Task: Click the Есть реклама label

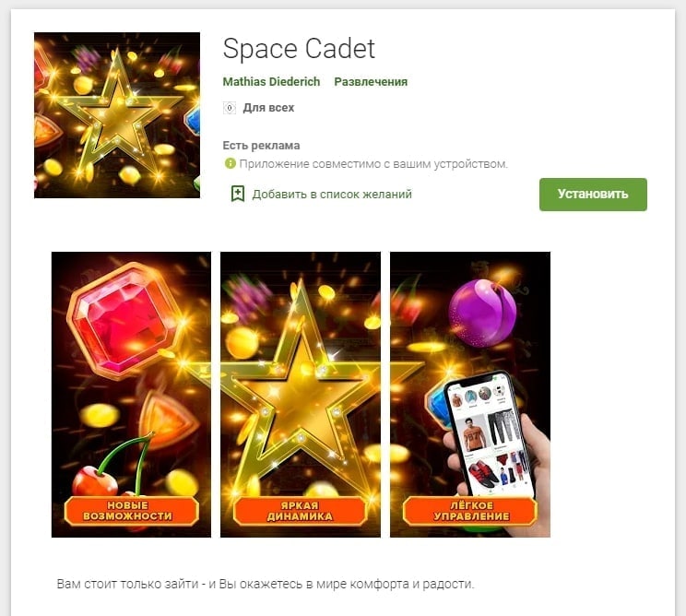Action: [x=261, y=146]
